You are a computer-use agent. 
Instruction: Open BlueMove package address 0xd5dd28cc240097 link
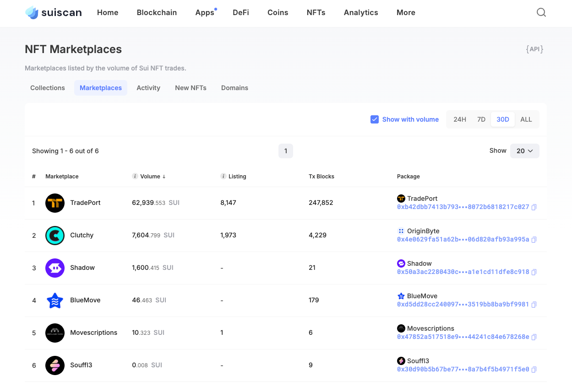(x=463, y=305)
